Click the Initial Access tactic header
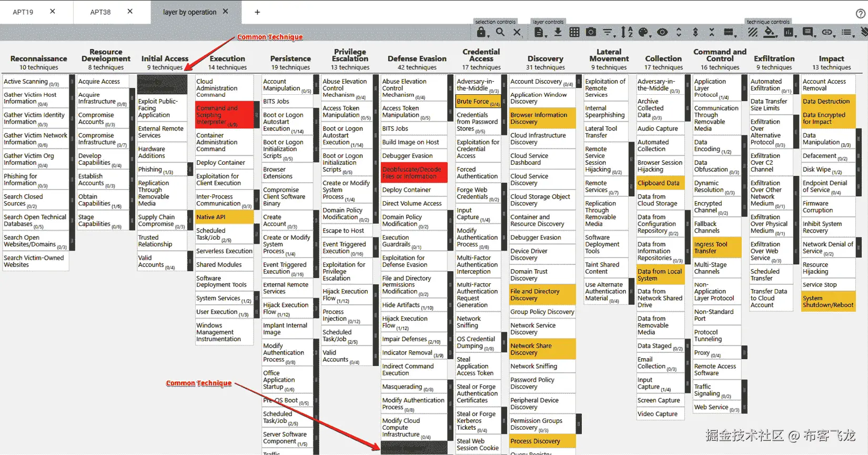868x455 pixels. click(165, 58)
